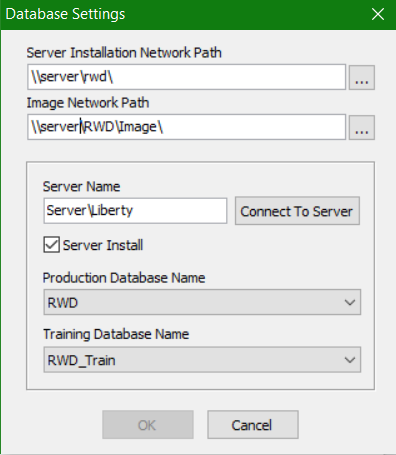Open Production Database Name dropdown
Image resolution: width=396 pixels, height=455 pixels.
click(202, 302)
